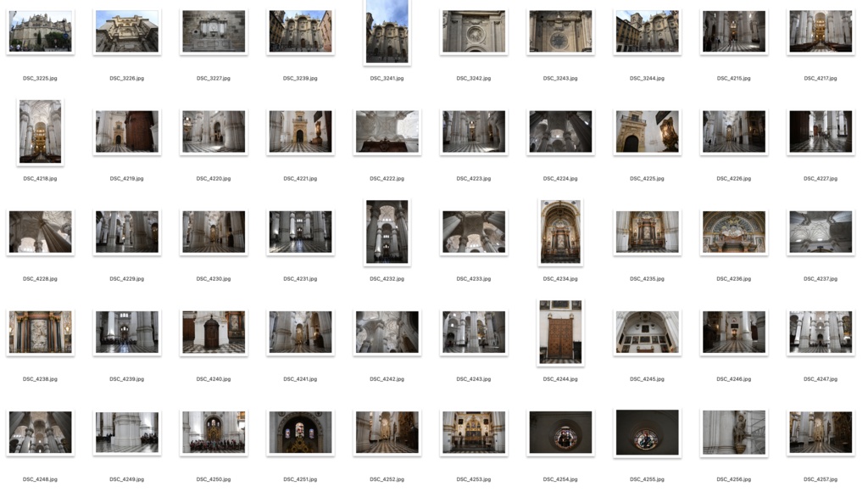Screen dimensions: 868x492
Task: Select the DSC_4245.jpg thumbnail
Action: (x=647, y=333)
